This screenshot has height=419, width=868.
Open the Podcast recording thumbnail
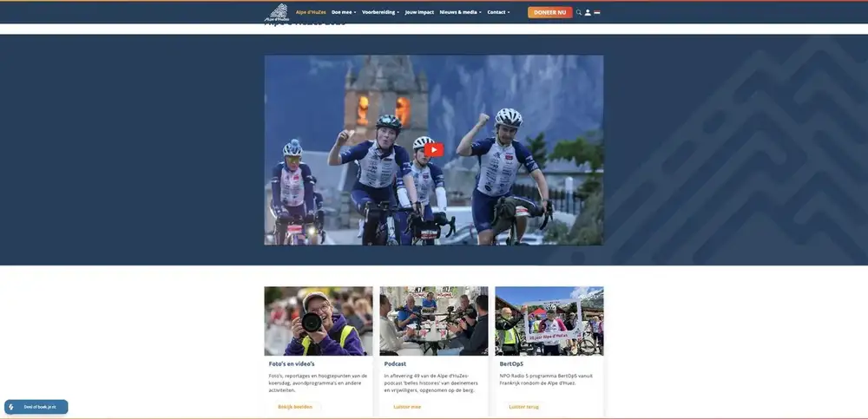point(434,321)
